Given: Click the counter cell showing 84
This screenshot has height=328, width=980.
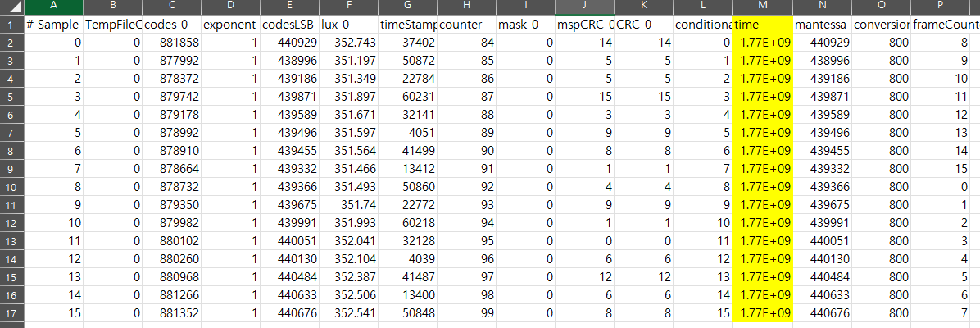Looking at the screenshot, I should pyautogui.click(x=466, y=43).
